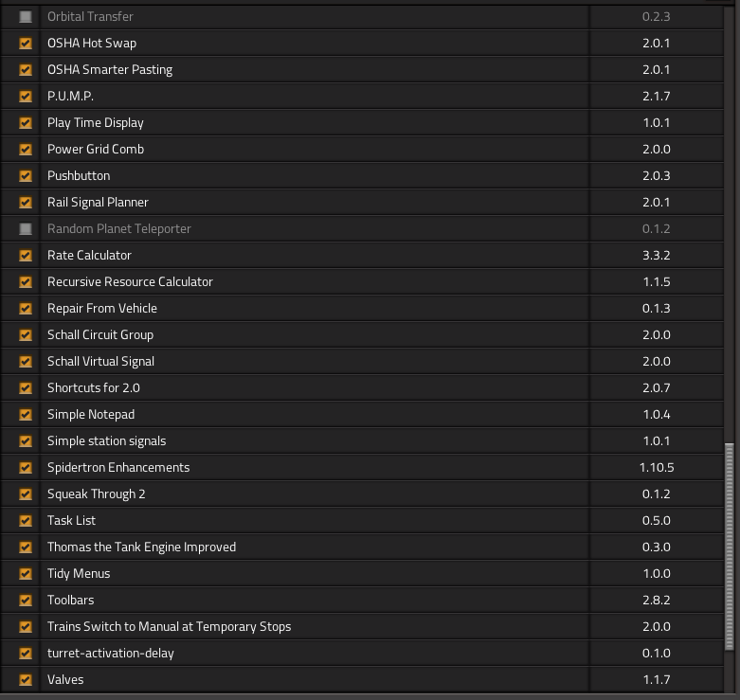Select the Tidy Menus mod name

coord(79,574)
